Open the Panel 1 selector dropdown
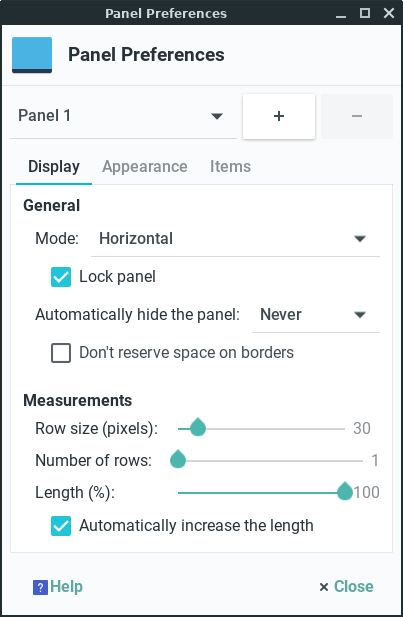 coord(123,116)
